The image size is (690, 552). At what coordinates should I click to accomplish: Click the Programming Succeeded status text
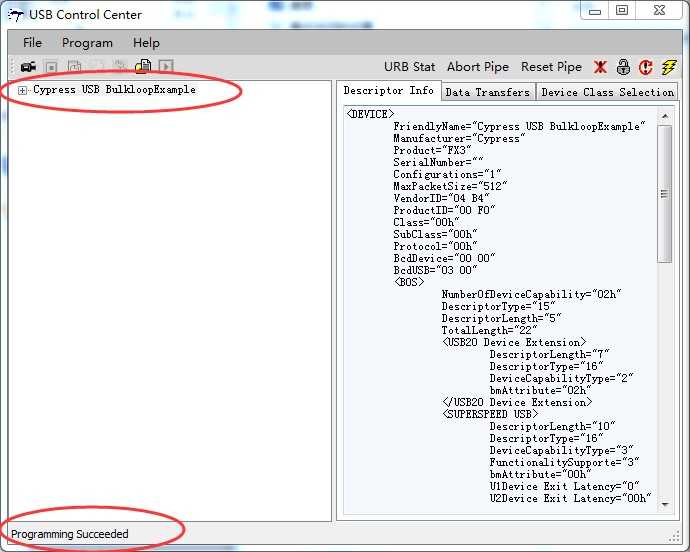point(70,534)
